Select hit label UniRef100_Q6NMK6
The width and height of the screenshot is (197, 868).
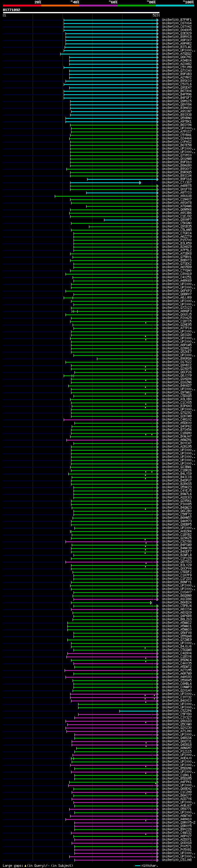(176, 210)
